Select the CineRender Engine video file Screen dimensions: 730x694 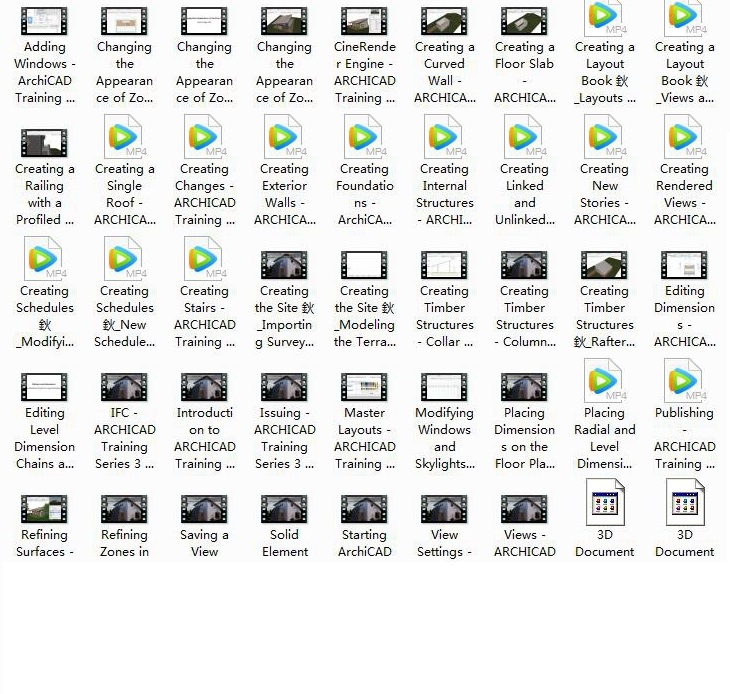pos(364,21)
